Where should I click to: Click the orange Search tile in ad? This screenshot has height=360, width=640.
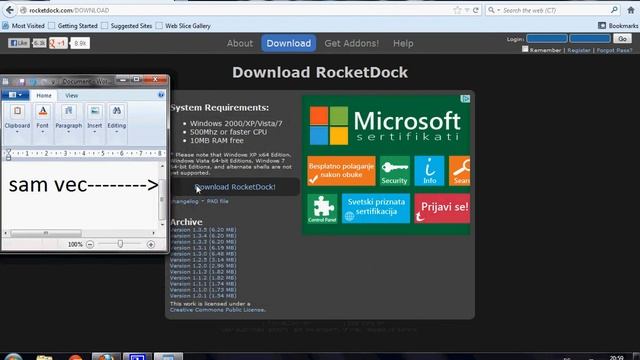[x=460, y=171]
